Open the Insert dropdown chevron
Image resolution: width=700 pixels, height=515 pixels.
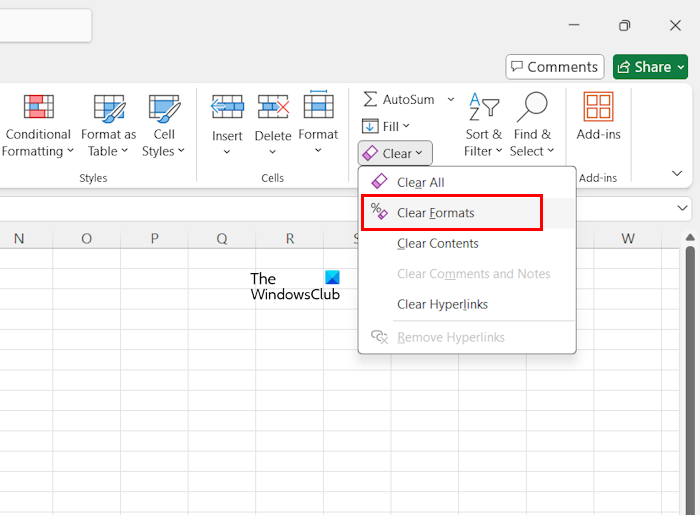227,152
